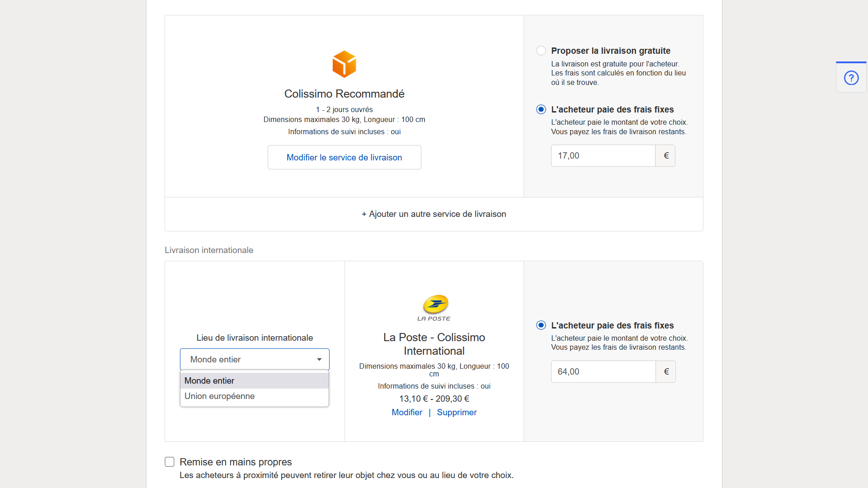Click the 64,00 international cost field

(603, 372)
